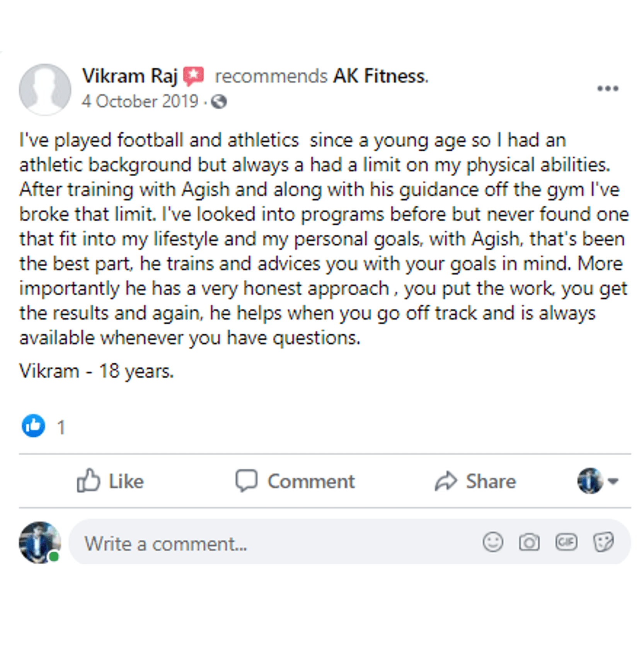View the reaction count of 1
This screenshot has width=644, height=657.
61,427
